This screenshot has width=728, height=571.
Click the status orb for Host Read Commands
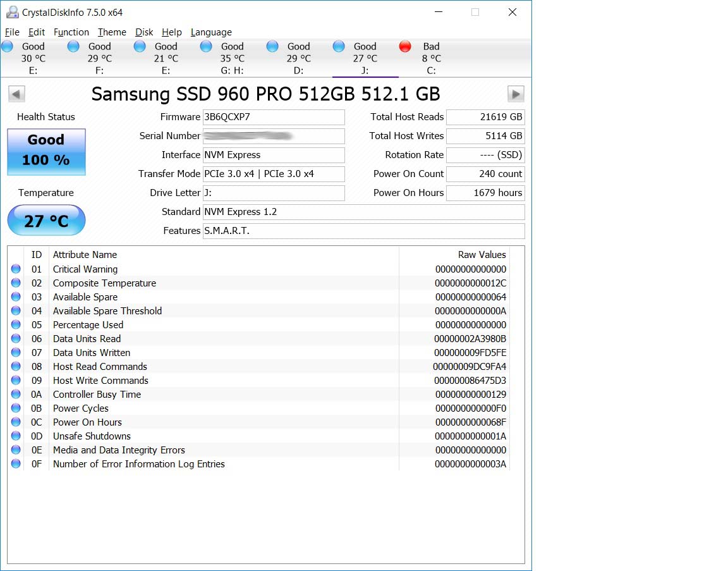click(16, 366)
